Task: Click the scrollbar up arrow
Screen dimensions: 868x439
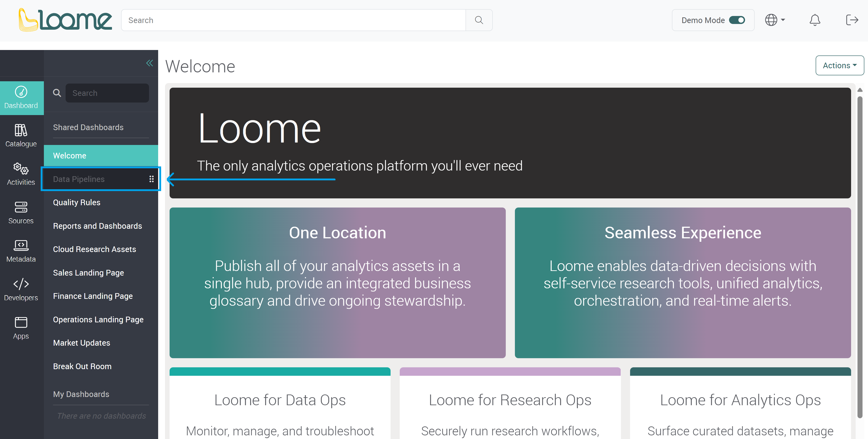Action: click(860, 90)
